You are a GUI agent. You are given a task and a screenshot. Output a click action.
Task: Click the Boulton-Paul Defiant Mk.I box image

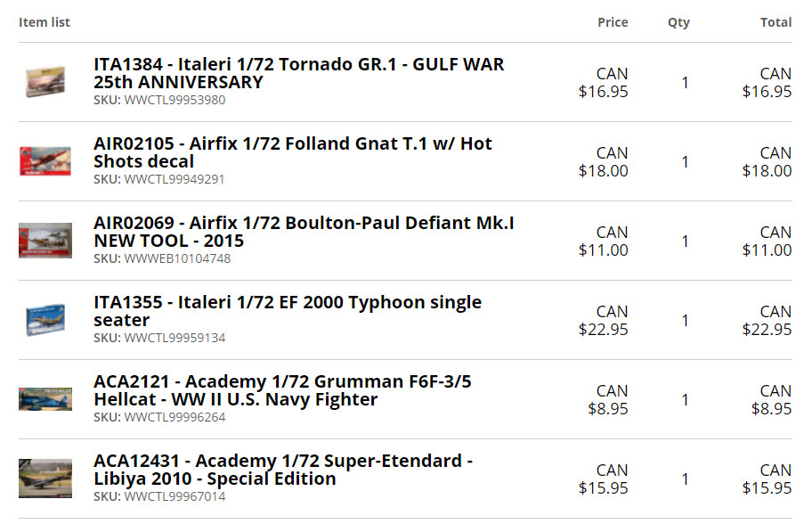point(45,241)
